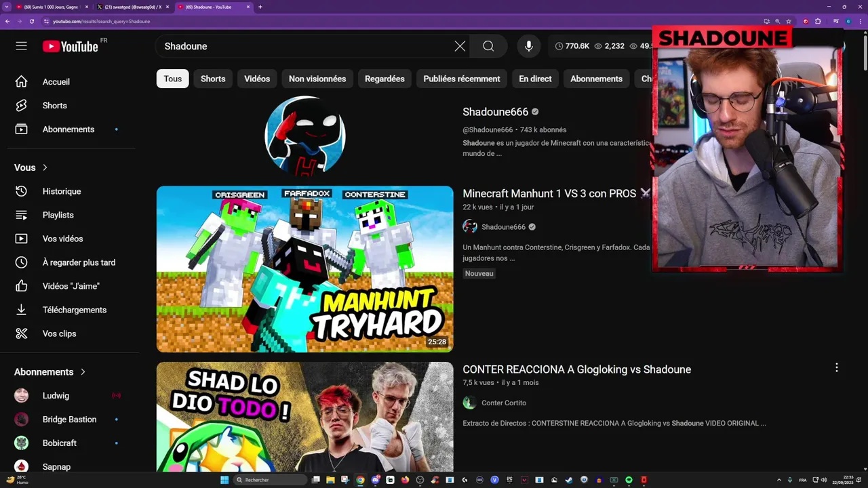This screenshot has width=868, height=488.
Task: Open Shadoune666 uploader link under Manhunt video
Action: click(x=503, y=227)
